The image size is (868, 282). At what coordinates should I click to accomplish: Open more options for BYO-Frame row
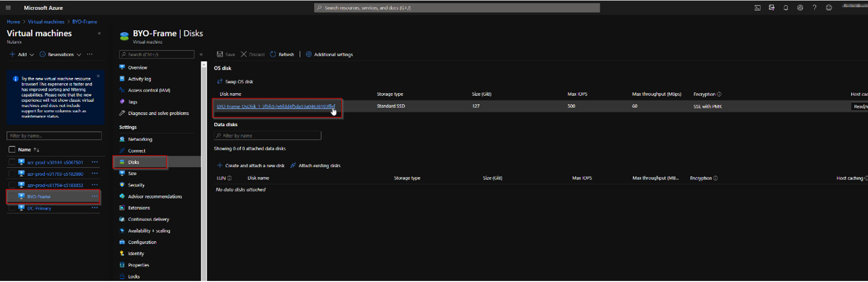[95, 197]
